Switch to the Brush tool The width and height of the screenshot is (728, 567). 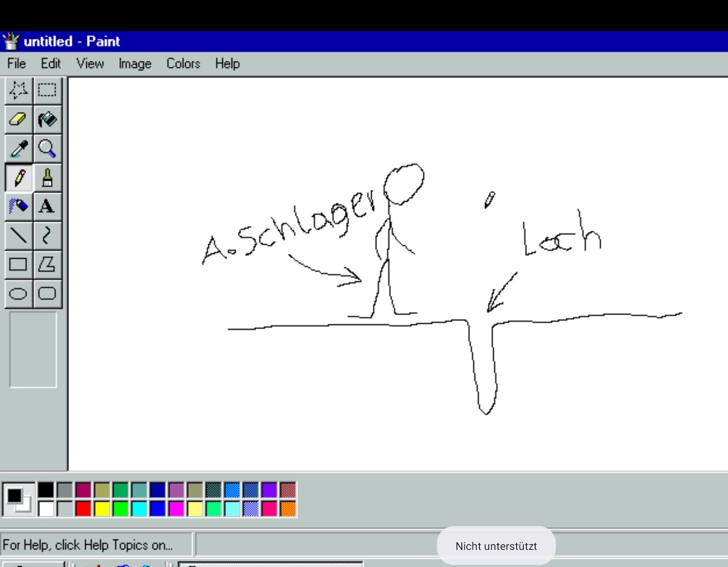pos(47,178)
